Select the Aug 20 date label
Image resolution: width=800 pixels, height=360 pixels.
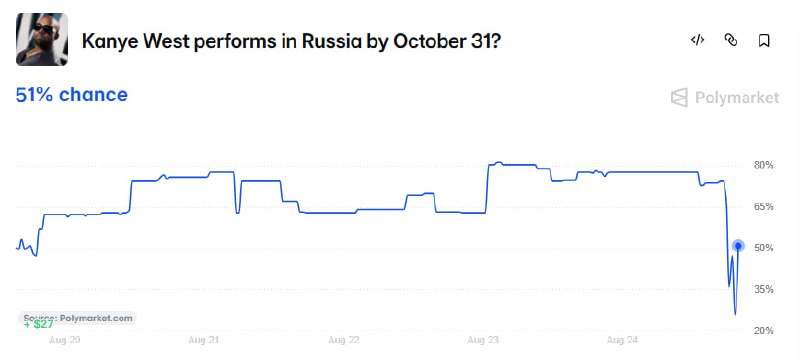point(64,340)
